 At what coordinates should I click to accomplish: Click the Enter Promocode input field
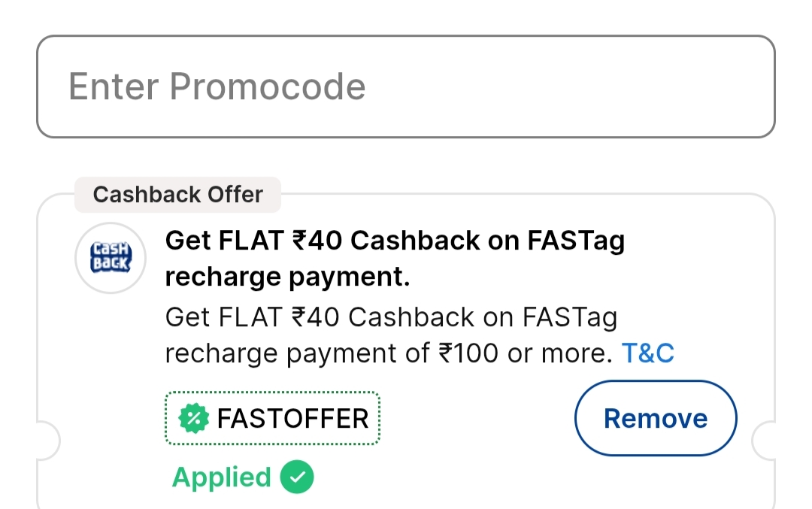pos(405,86)
